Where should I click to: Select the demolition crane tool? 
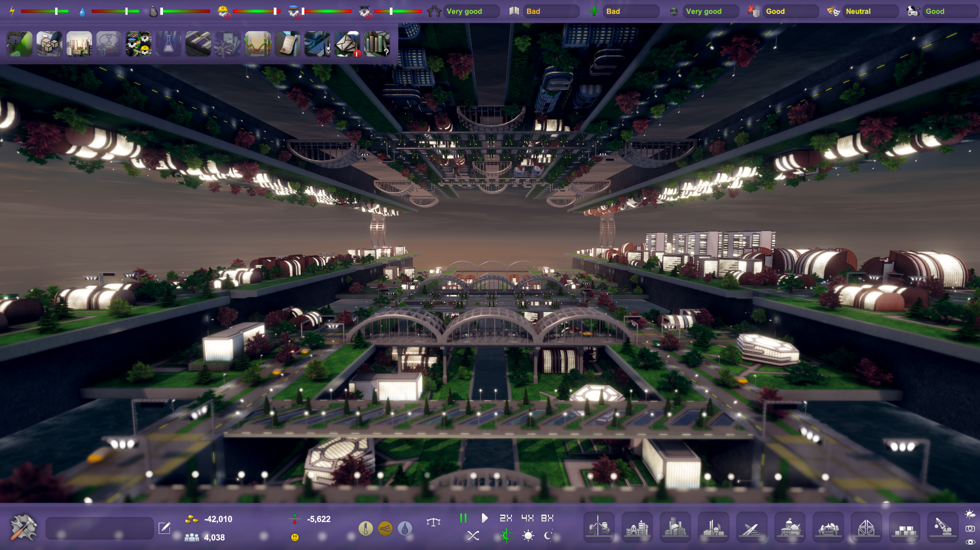(943, 527)
